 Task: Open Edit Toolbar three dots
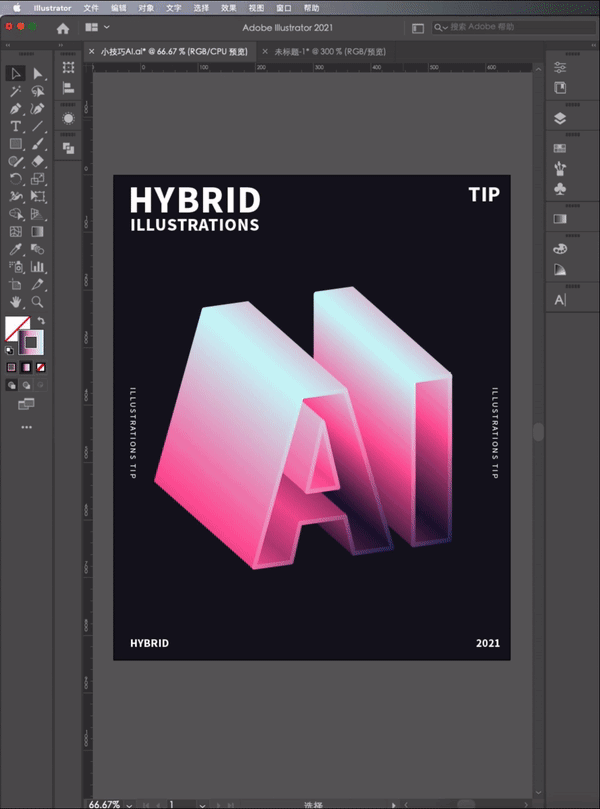click(x=26, y=427)
